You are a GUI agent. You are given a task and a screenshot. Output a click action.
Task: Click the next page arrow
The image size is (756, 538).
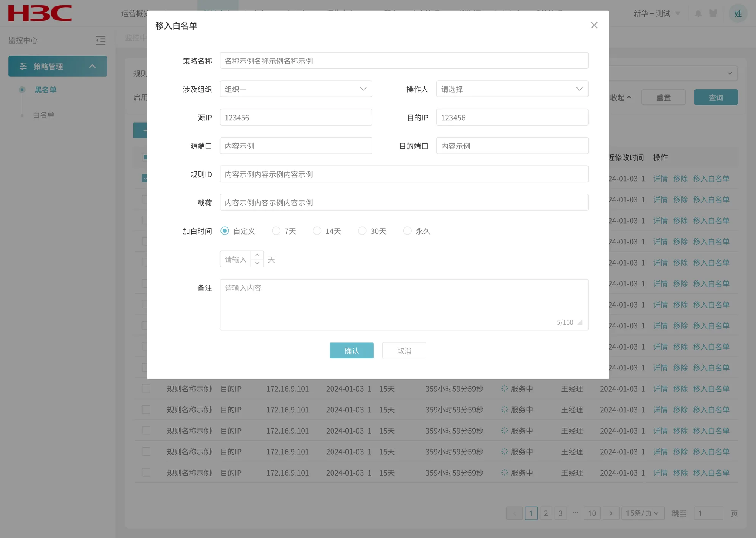[x=611, y=513]
